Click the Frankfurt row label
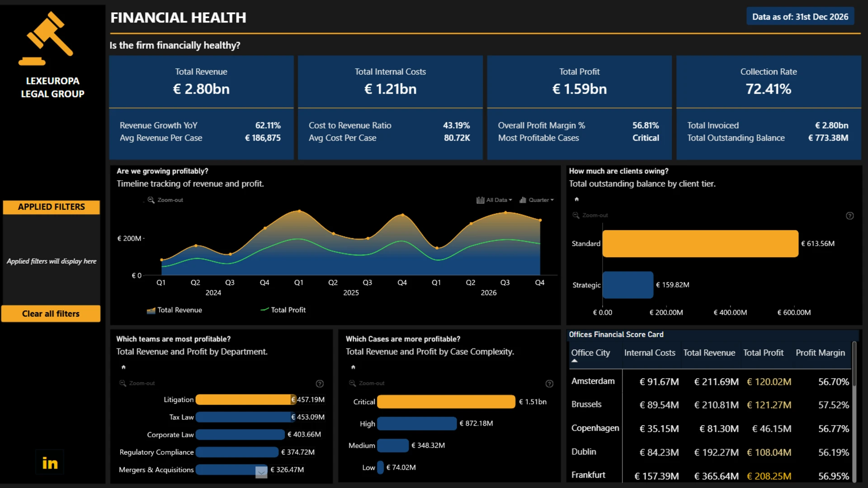This screenshot has width=868, height=488. pyautogui.click(x=588, y=475)
